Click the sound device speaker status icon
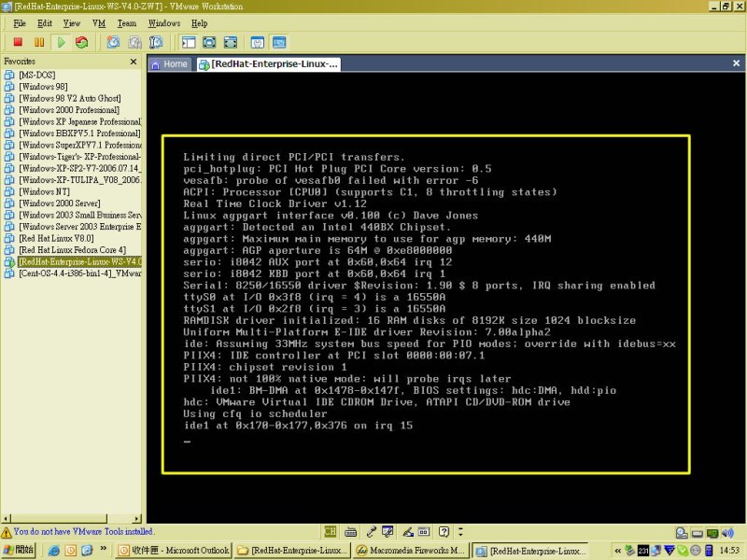Image resolution: width=747 pixels, height=560 pixels. tap(727, 533)
